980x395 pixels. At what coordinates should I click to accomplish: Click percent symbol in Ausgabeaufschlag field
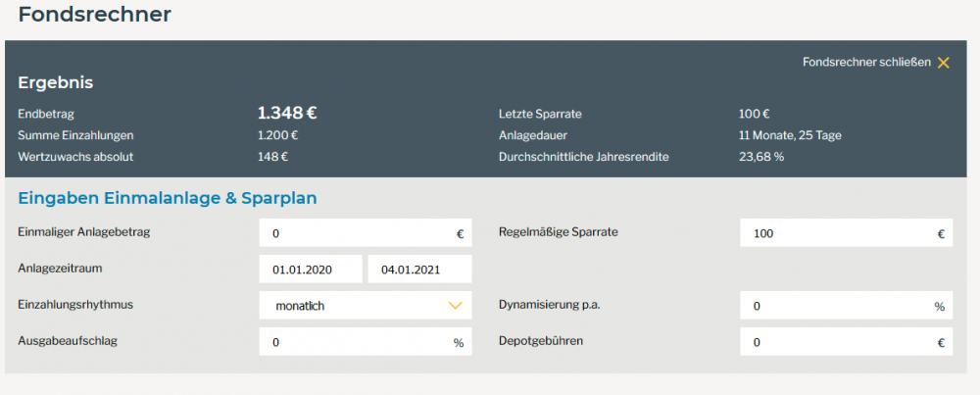coord(458,343)
